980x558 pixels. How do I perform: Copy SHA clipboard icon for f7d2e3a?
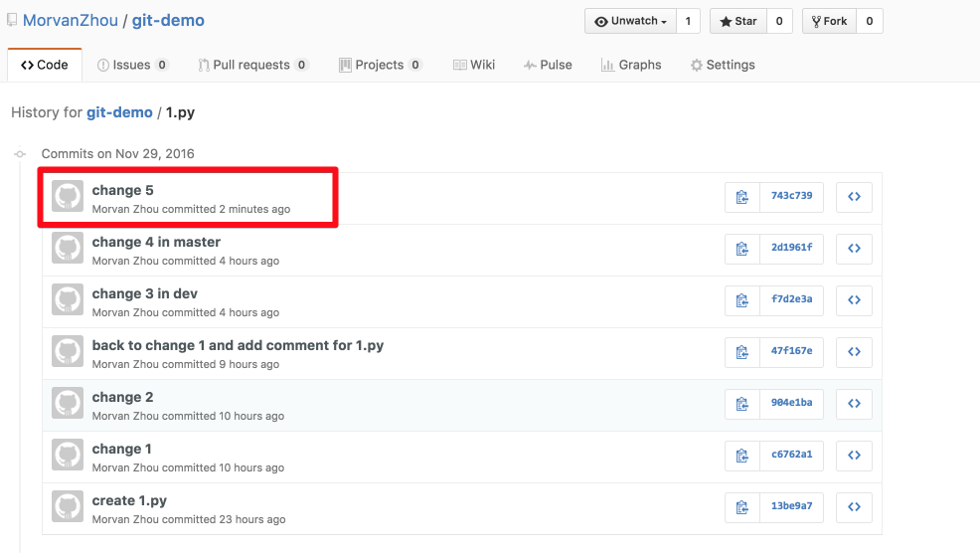741,300
